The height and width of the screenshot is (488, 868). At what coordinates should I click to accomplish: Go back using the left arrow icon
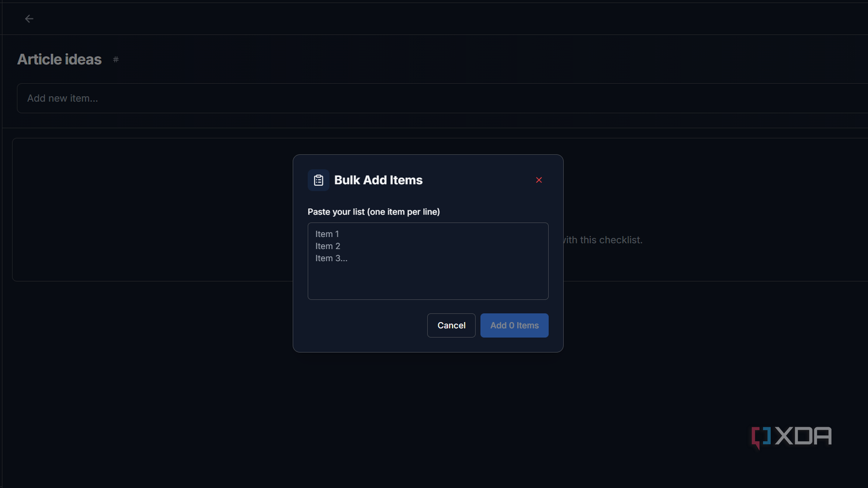tap(29, 19)
